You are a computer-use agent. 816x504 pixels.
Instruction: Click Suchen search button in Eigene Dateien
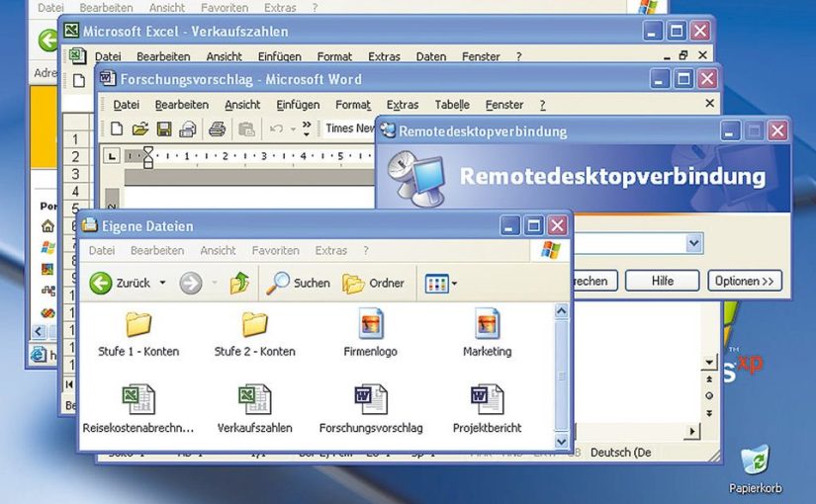(298, 283)
